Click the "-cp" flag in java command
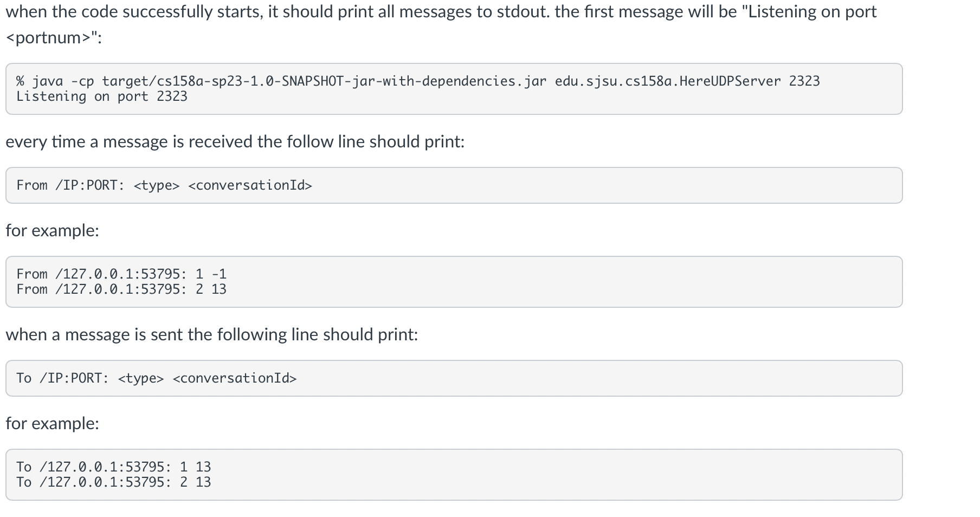980x517 pixels. (x=82, y=81)
